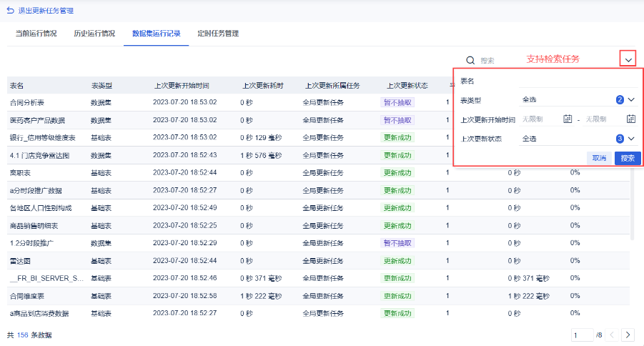Screen dimensions: 644x346
Task: Open the 定时任务管理 tab
Action: (x=218, y=34)
